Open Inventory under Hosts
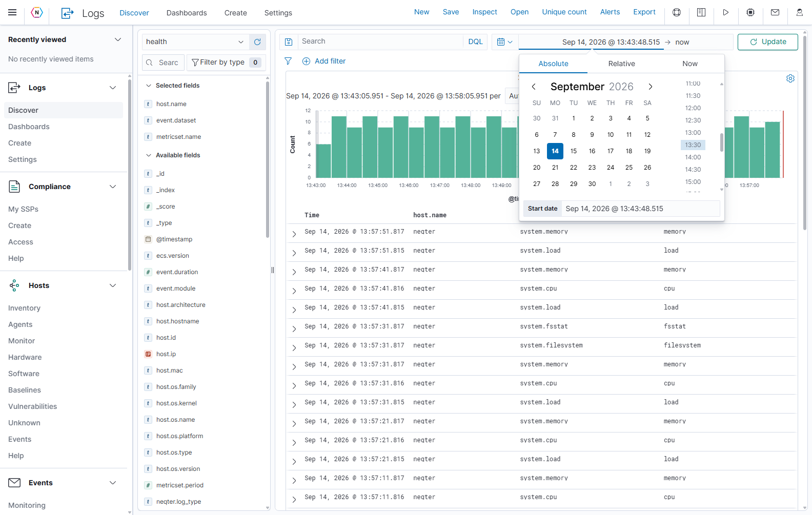Image resolution: width=812 pixels, height=515 pixels. click(x=24, y=308)
